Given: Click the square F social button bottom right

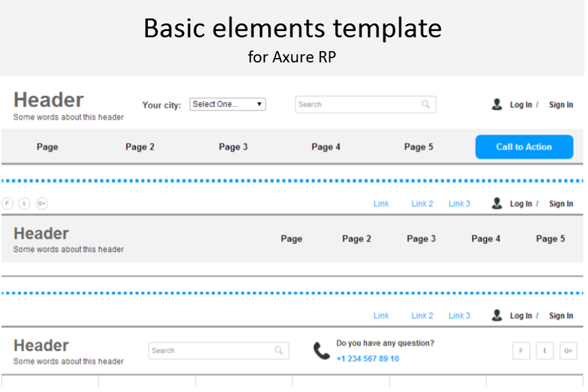Looking at the screenshot, I should (x=521, y=350).
